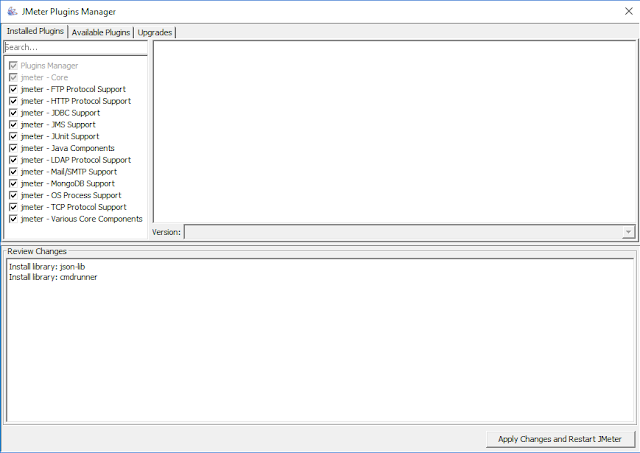Click the 'Review Changes' heading
Viewport: 640px width, 453px height.
tap(37, 251)
